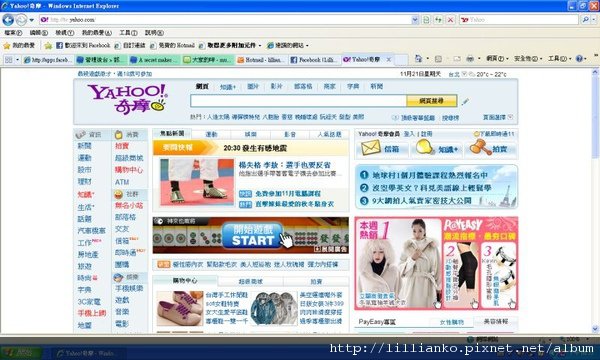This screenshot has height=360, width=600.
Task: Select the 影音 news tab
Action: (290, 134)
